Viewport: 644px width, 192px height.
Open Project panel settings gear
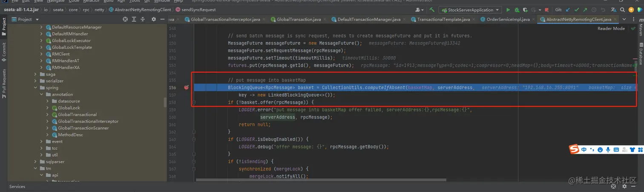[153, 19]
